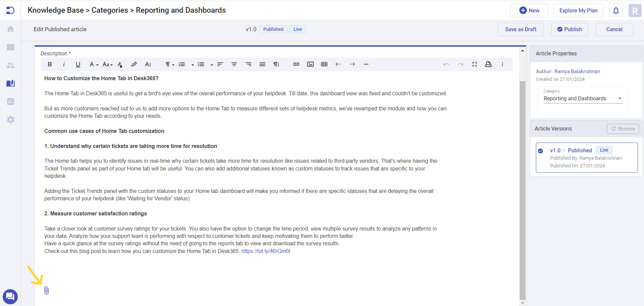Open the paragraph format dropdown
The image size is (644, 306).
coord(169,64)
